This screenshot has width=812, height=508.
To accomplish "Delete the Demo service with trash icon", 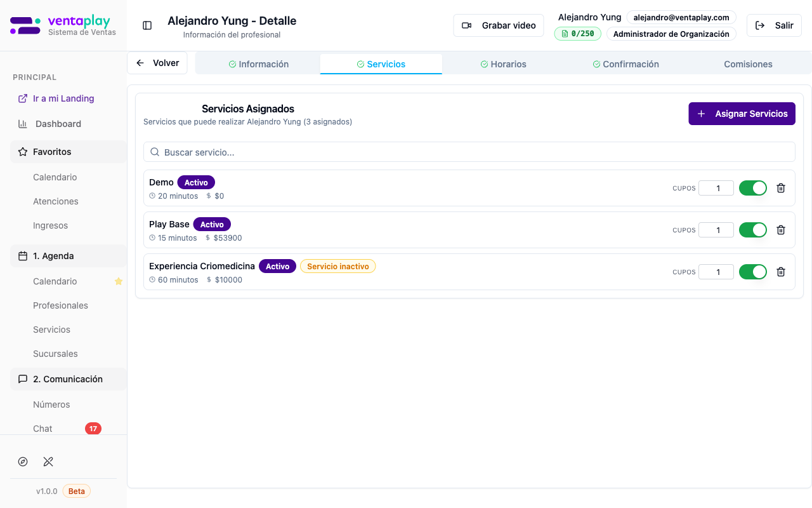I will [x=781, y=188].
